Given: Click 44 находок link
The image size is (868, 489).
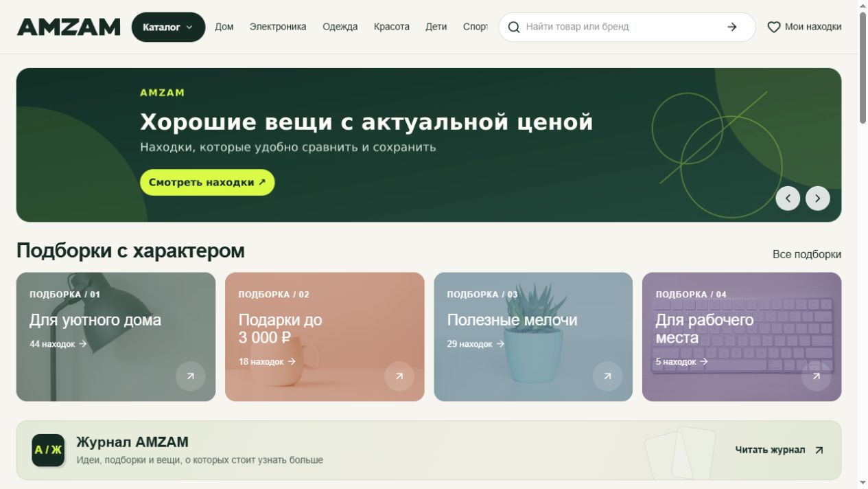Looking at the screenshot, I should [58, 344].
